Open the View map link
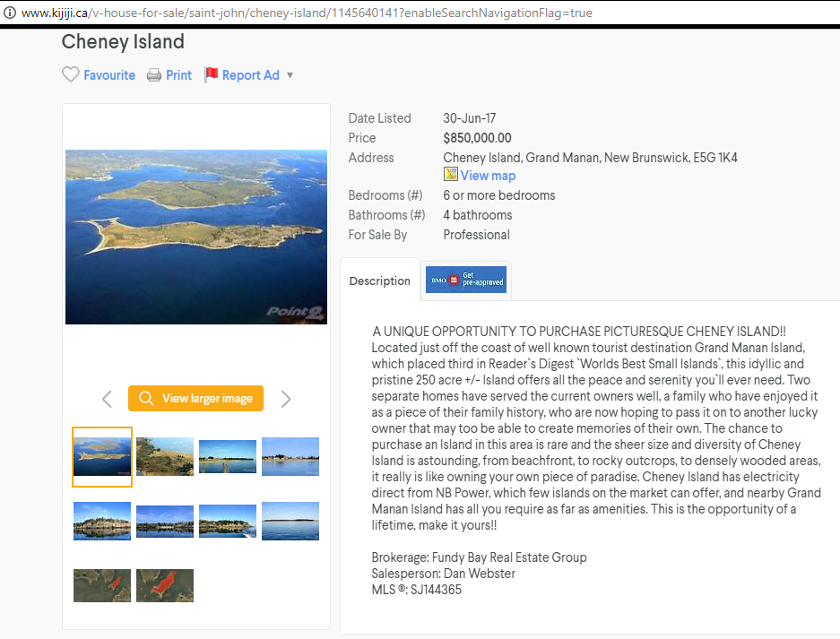Image resolution: width=840 pixels, height=639 pixels. click(x=488, y=175)
